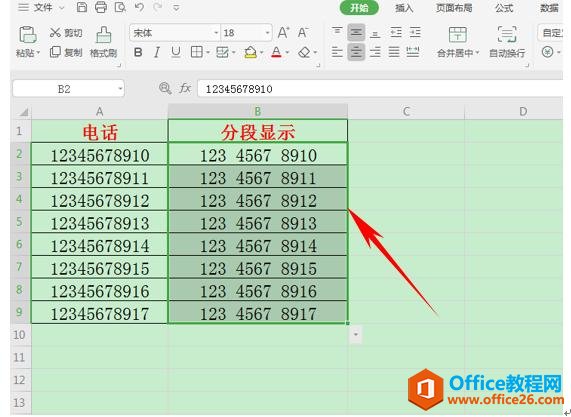
Task: Open the 宋体 font name dropdown
Action: tap(216, 33)
